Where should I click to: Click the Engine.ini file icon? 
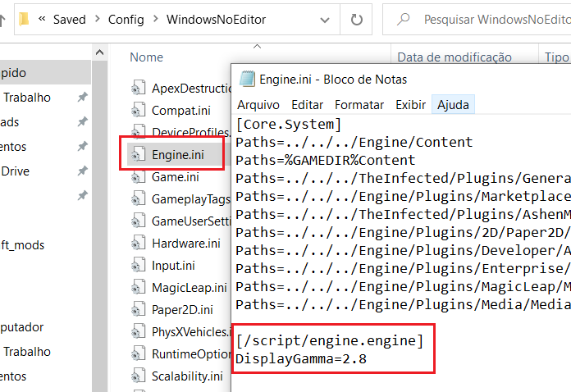pos(138,154)
